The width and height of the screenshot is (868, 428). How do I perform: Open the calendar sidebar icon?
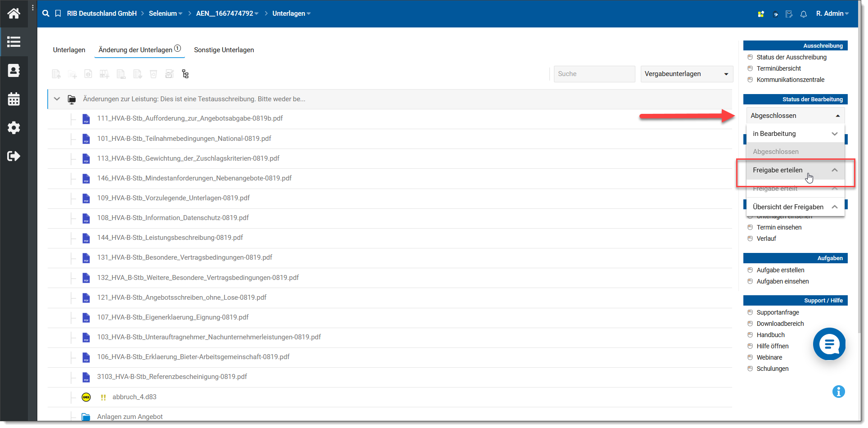click(x=13, y=99)
